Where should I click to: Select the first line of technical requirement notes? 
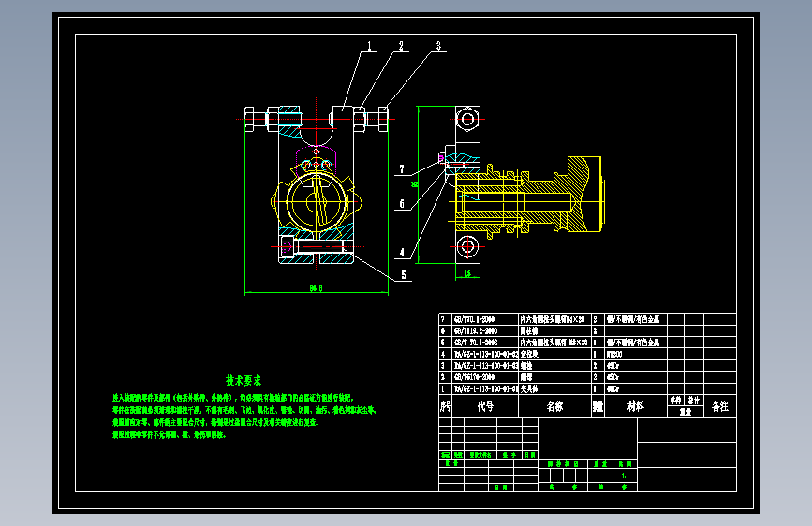pos(233,398)
